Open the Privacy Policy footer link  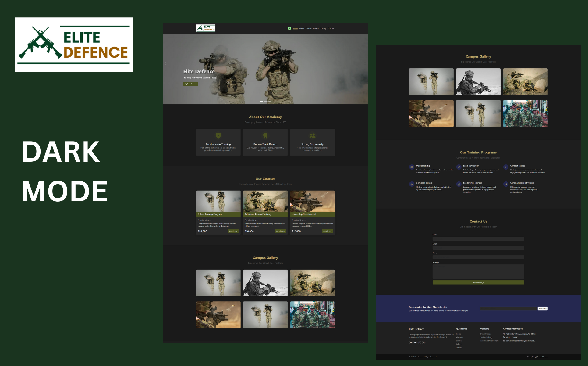(x=531, y=357)
